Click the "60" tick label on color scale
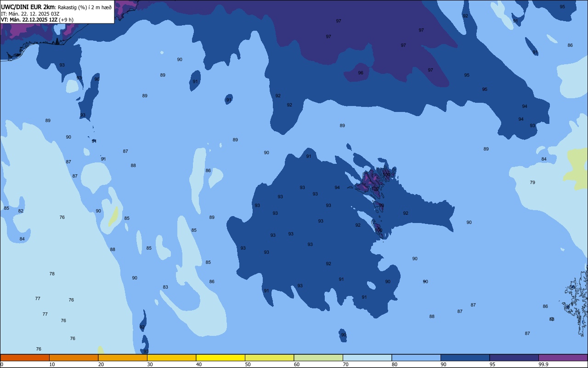The width and height of the screenshot is (588, 368). [296, 364]
